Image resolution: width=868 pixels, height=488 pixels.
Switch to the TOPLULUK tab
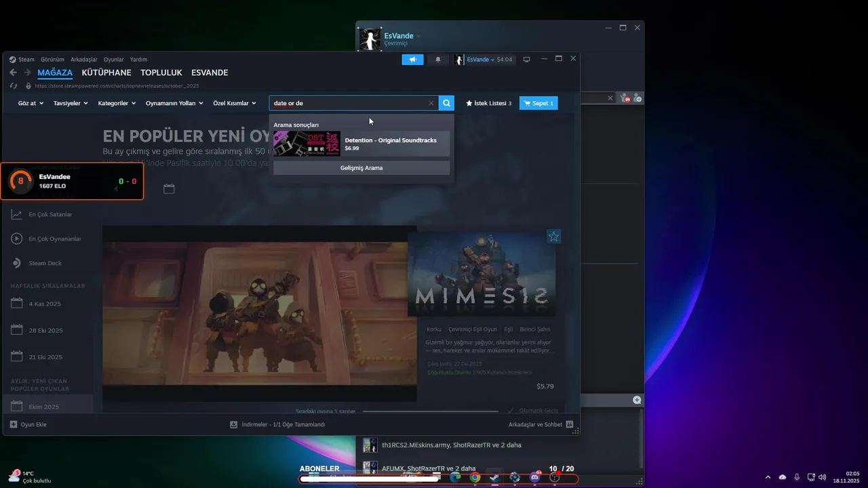tap(161, 73)
